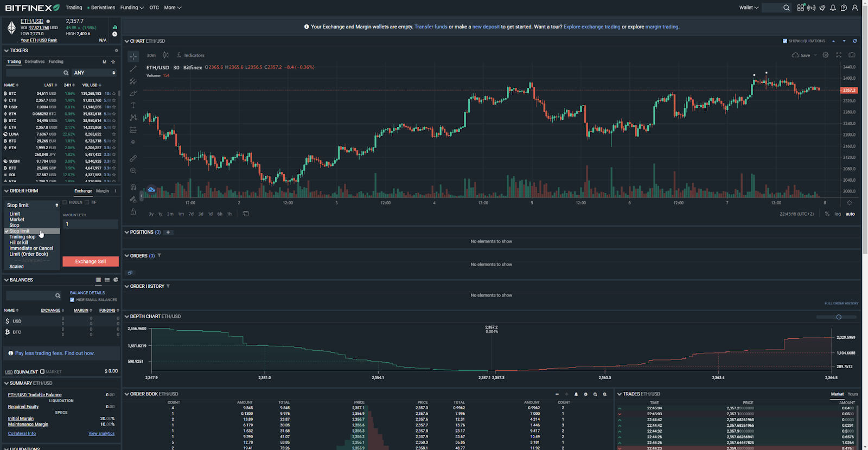
Task: Adjust the depth chart zoom slider
Action: pos(838,317)
